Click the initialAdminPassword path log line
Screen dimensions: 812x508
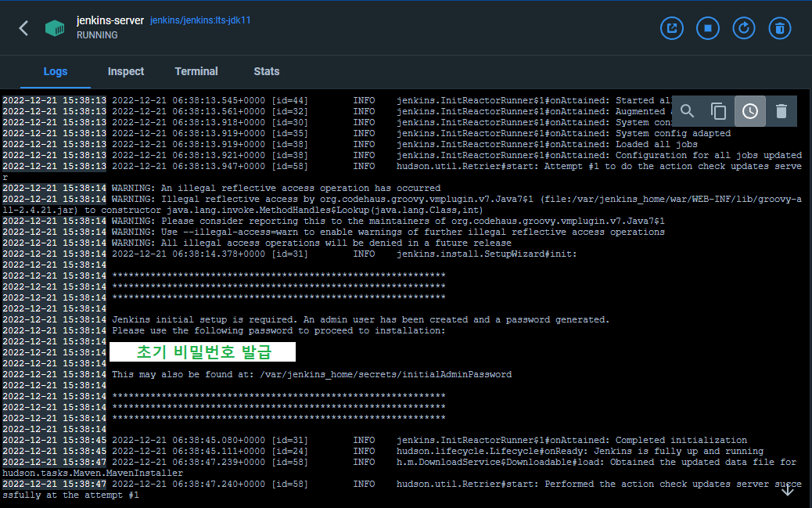coord(312,374)
